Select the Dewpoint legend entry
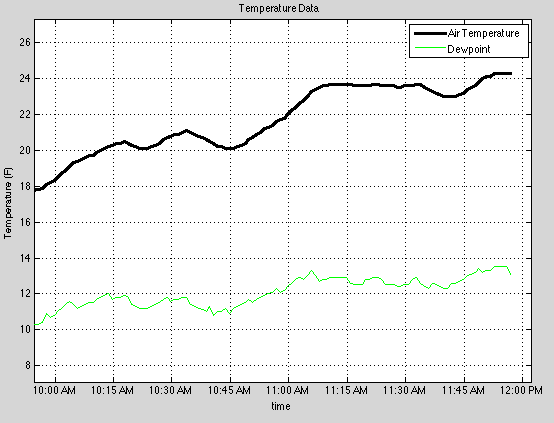Viewport: 554px width, 423px height. pyautogui.click(x=469, y=49)
